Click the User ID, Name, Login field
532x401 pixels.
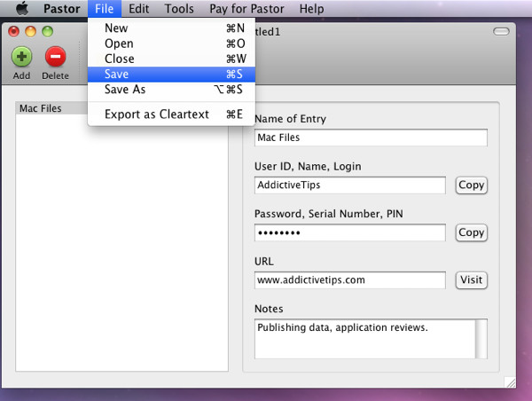350,185
